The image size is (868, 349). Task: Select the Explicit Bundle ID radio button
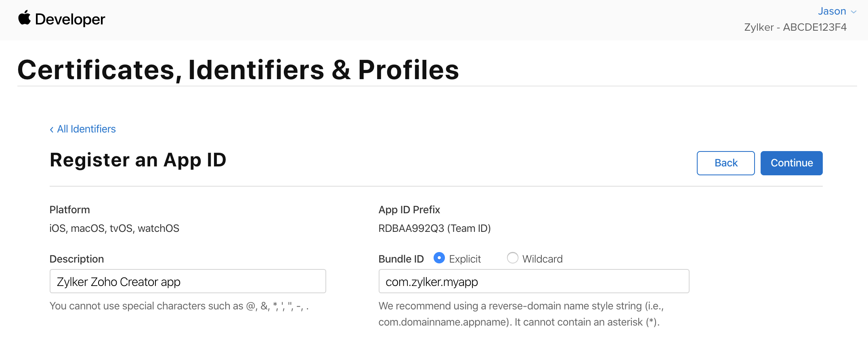[x=439, y=258]
